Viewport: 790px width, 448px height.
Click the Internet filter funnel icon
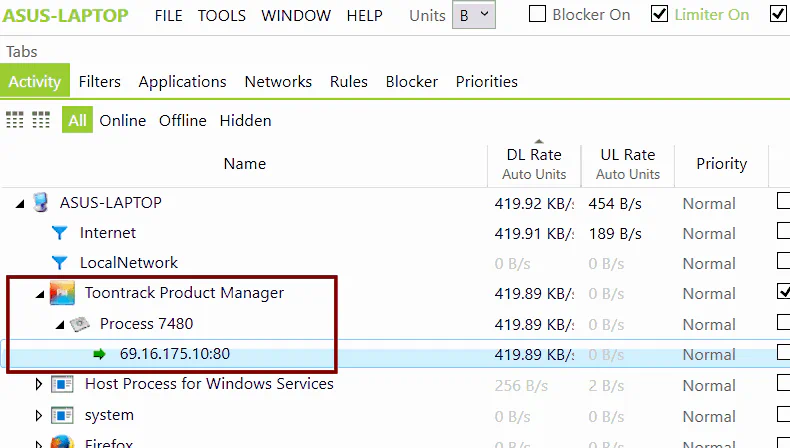pos(59,233)
